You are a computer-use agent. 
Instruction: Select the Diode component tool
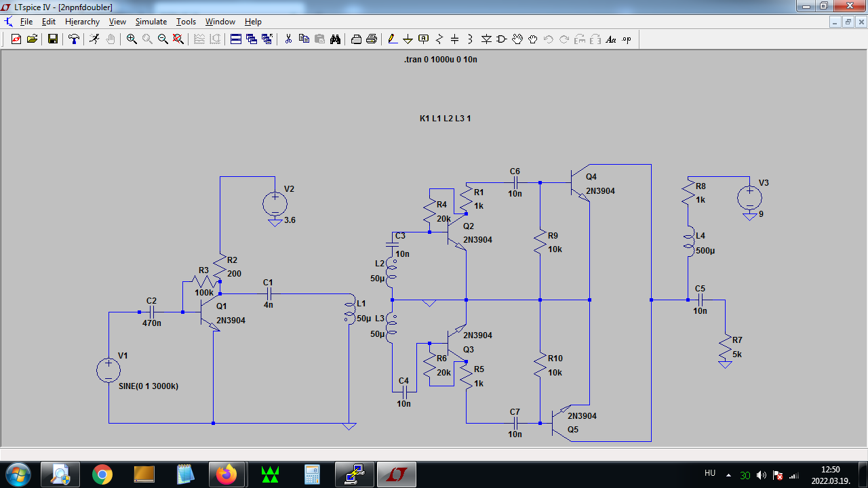pos(486,39)
